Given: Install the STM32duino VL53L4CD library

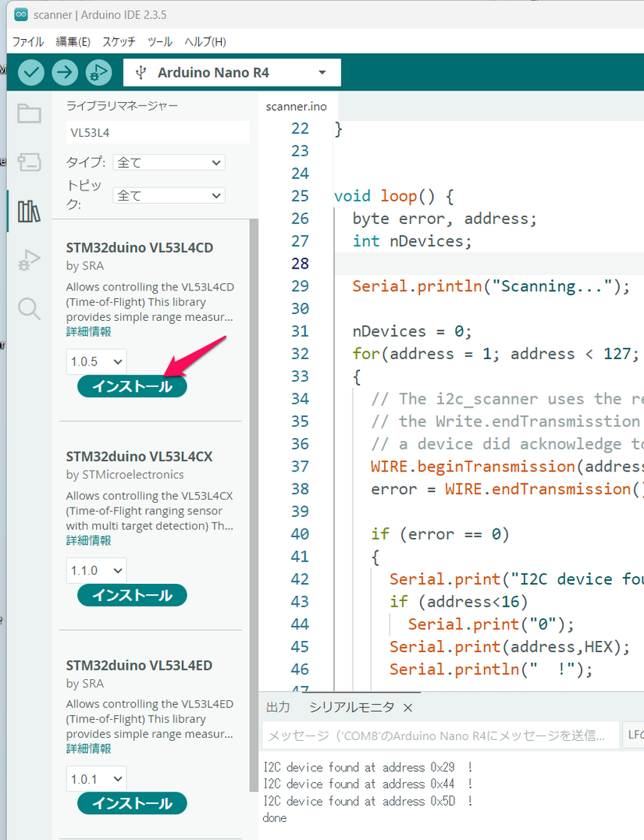Looking at the screenshot, I should 132,386.
